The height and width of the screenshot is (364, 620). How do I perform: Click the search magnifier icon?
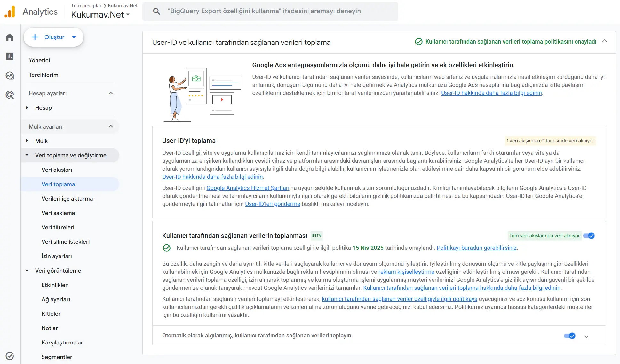coord(156,11)
